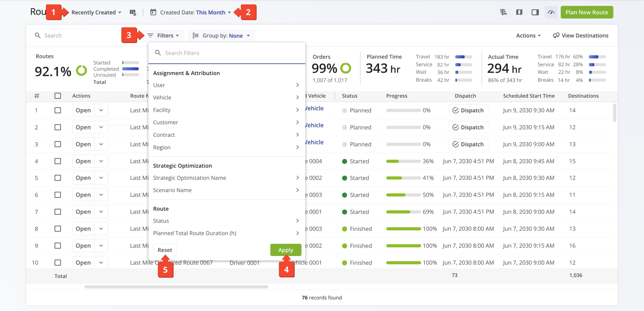Click the Group by list icon

tap(196, 35)
